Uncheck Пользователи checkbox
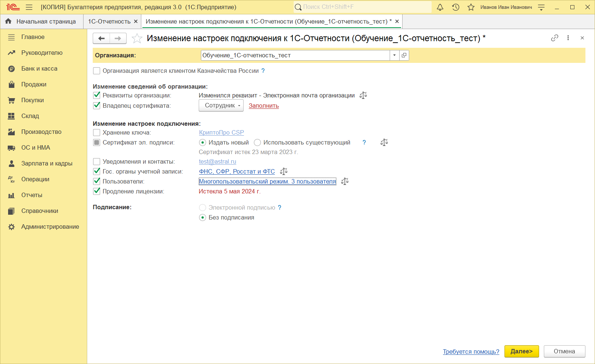This screenshot has width=595, height=364. click(97, 181)
